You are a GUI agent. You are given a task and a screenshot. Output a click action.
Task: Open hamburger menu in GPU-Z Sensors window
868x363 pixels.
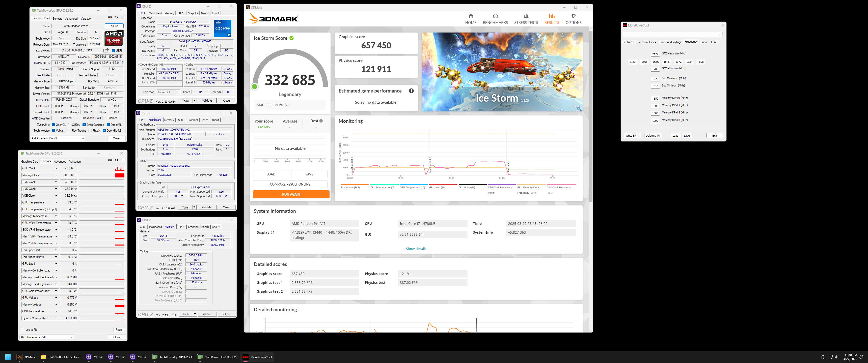coord(123,160)
